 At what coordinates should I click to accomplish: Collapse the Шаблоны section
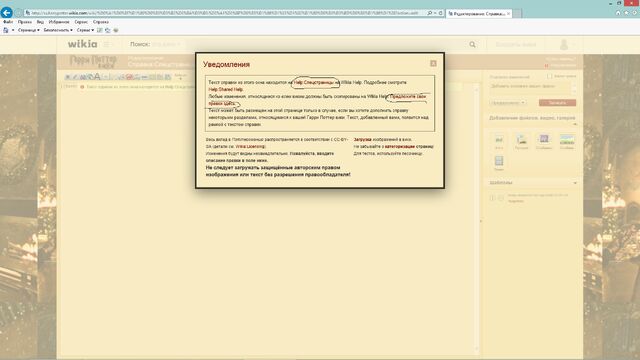pos(575,183)
